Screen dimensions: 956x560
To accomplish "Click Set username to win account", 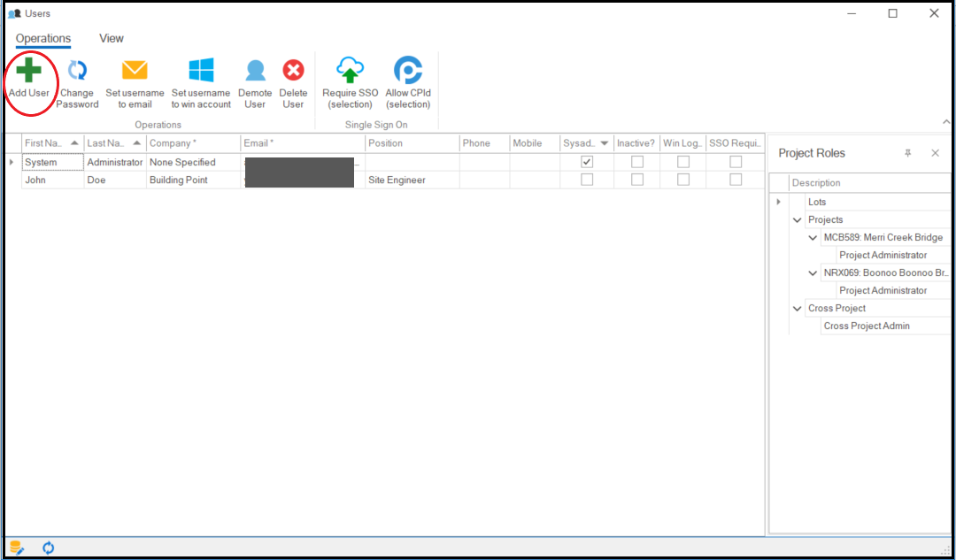I will click(201, 72).
